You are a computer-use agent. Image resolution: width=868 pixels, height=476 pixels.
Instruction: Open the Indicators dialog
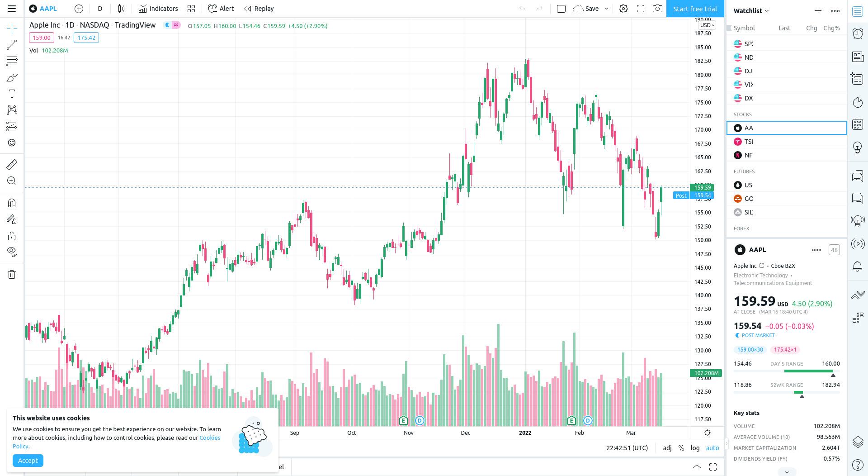pos(158,9)
